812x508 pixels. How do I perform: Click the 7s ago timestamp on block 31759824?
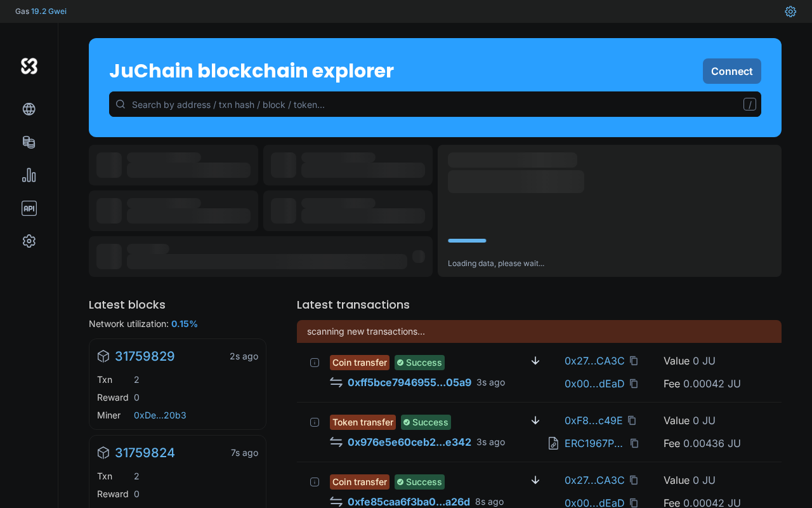coord(244,453)
